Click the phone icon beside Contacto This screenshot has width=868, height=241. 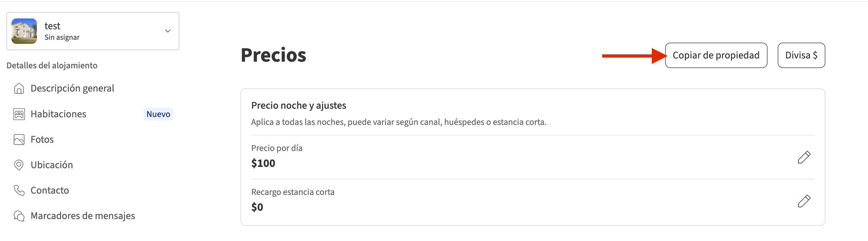[x=19, y=190]
